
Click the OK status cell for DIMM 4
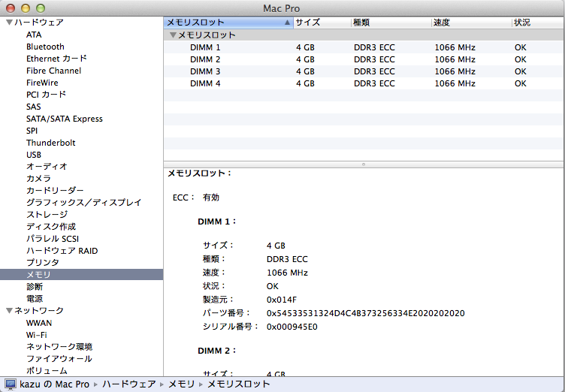(521, 83)
